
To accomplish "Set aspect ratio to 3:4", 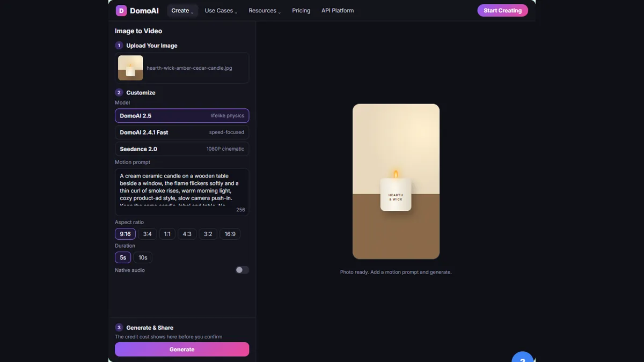I will pos(147,234).
